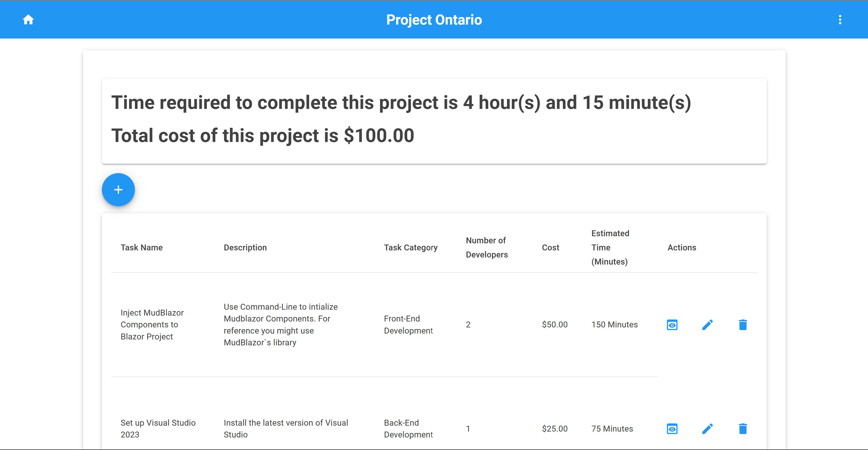Delete the Set up Visual Studio task
The width and height of the screenshot is (868, 450).
coord(743,429)
